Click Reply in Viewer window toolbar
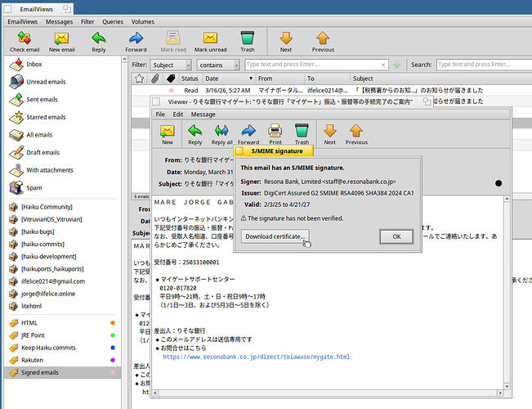532x409 pixels. [194, 134]
